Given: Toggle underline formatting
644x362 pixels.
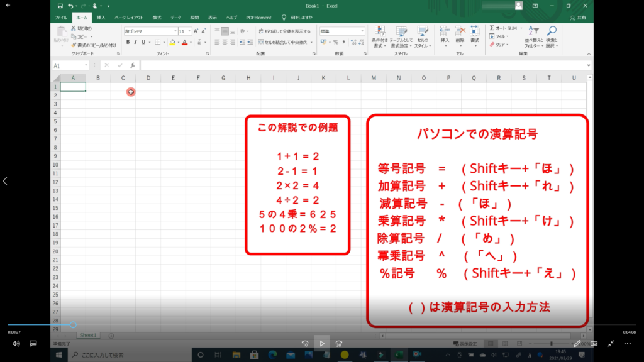Looking at the screenshot, I should 145,42.
